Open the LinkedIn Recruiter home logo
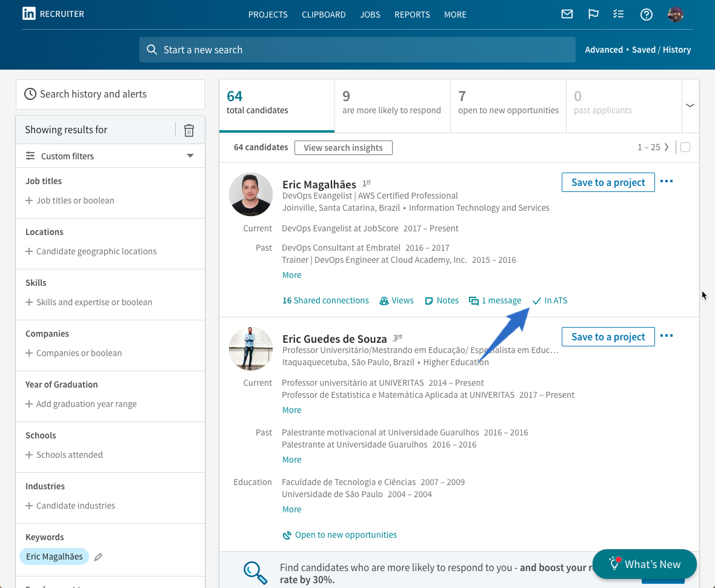Screen dimensions: 715x588 [53, 14]
